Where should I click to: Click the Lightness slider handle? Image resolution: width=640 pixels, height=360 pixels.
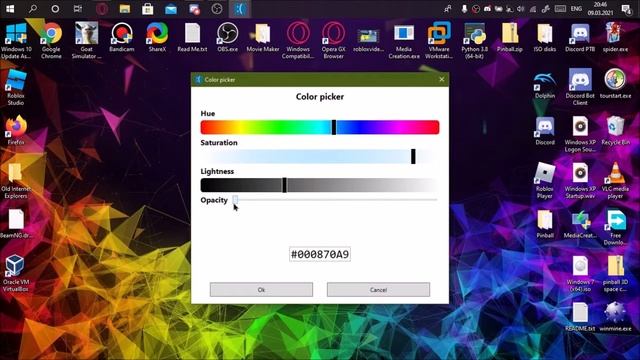284,185
